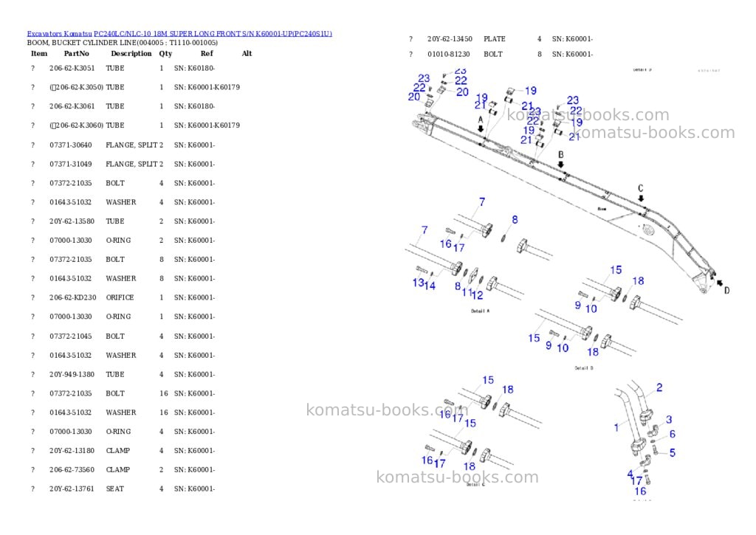This screenshot has width=756, height=535.
Task: Open the Excavators Komatsu link
Action: click(59, 34)
